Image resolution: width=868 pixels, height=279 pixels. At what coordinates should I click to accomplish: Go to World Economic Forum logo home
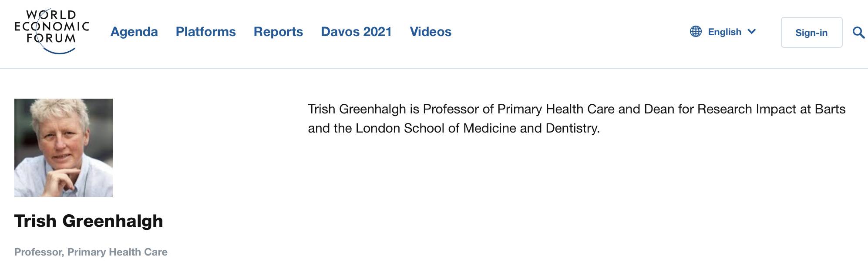pyautogui.click(x=52, y=32)
